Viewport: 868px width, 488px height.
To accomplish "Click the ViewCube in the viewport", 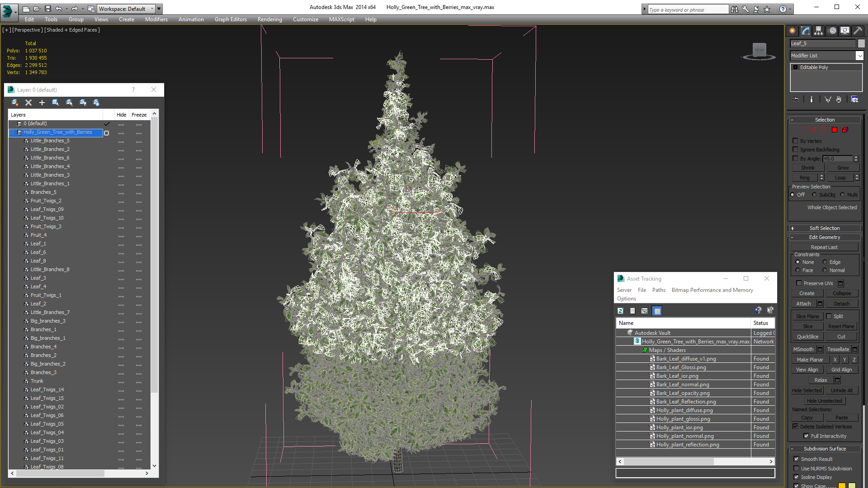I will coord(759,51).
